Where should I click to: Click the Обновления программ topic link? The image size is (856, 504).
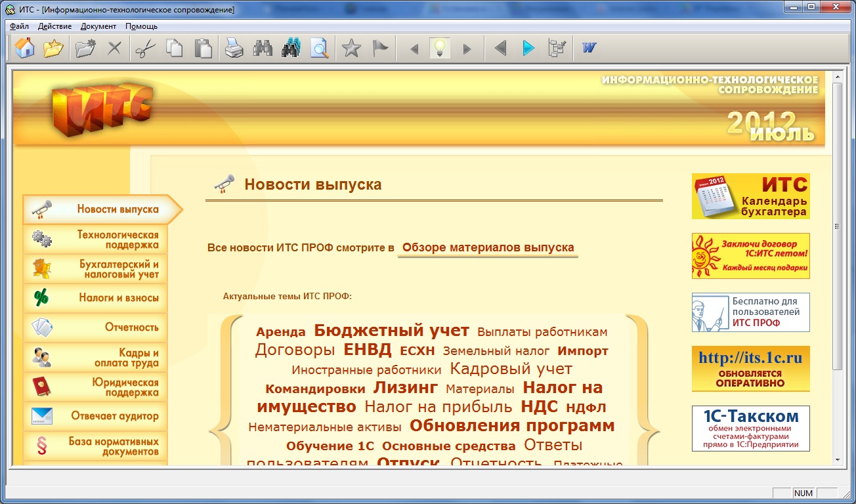512,426
